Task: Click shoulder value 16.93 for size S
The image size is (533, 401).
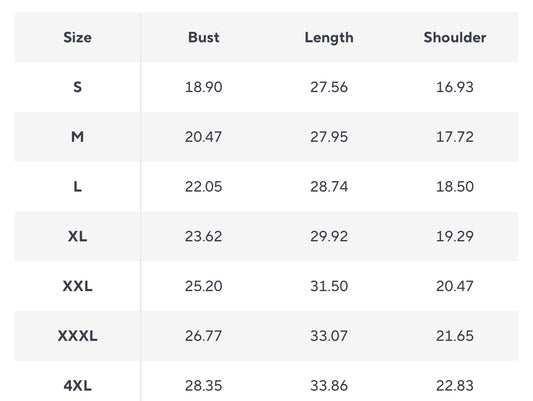Action: coord(455,87)
